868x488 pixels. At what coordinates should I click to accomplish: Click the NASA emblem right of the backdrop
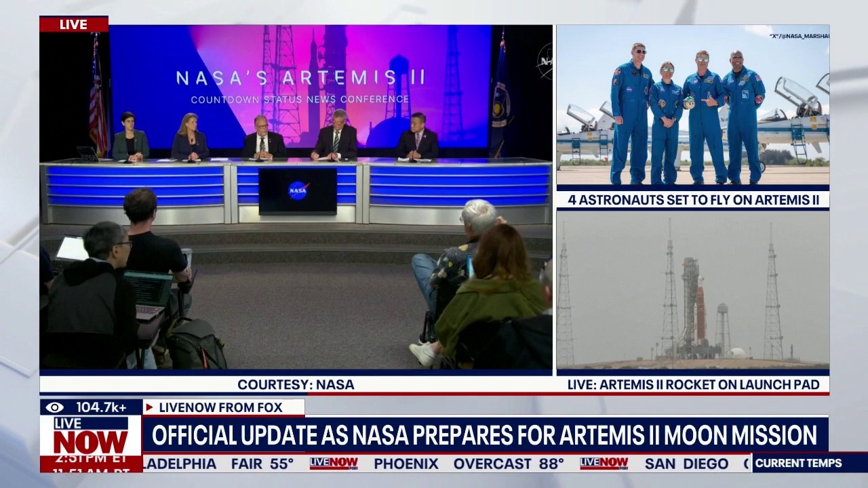point(545,61)
